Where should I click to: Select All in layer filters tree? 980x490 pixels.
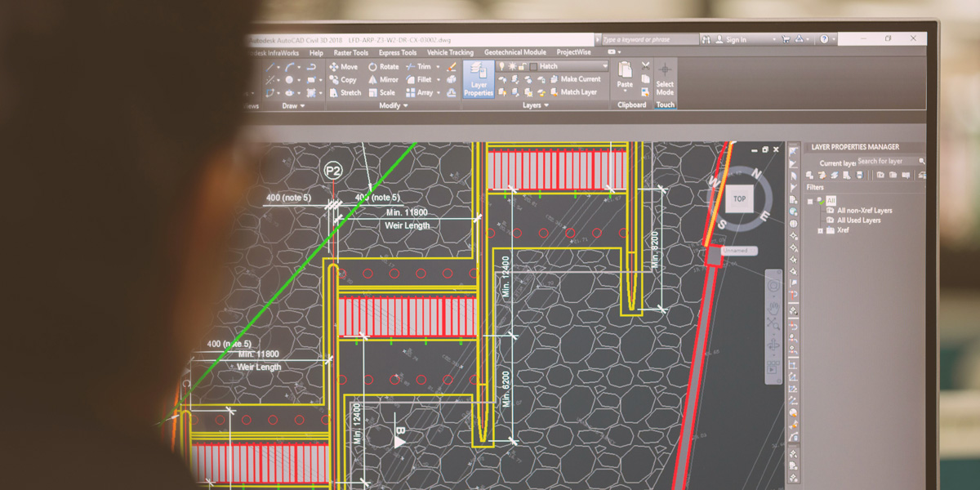point(831,200)
